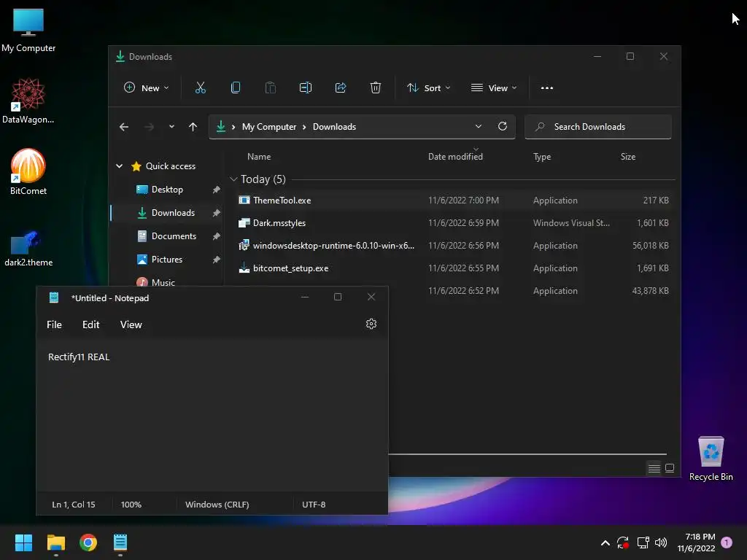747x560 pixels.
Task: Click the pin icon beside Pictures
Action: [216, 260]
